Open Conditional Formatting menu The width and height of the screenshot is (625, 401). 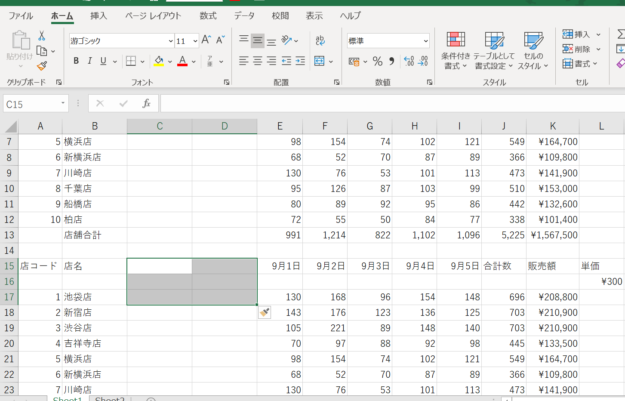coord(456,50)
